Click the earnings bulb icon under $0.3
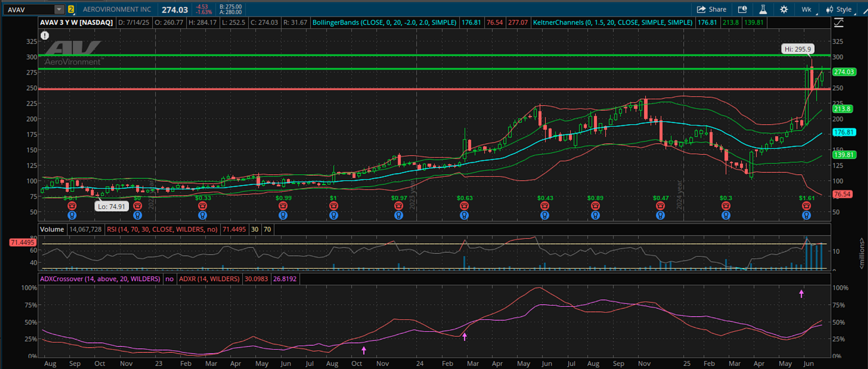 [x=726, y=215]
